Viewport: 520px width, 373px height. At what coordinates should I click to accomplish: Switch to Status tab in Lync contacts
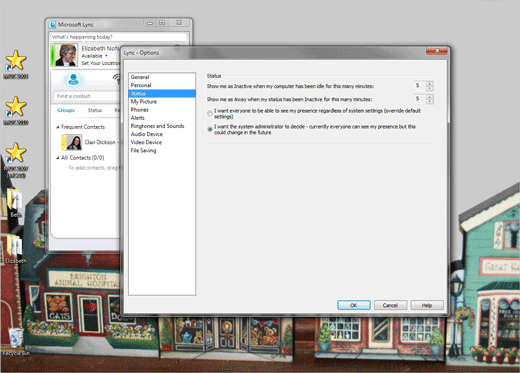95,110
